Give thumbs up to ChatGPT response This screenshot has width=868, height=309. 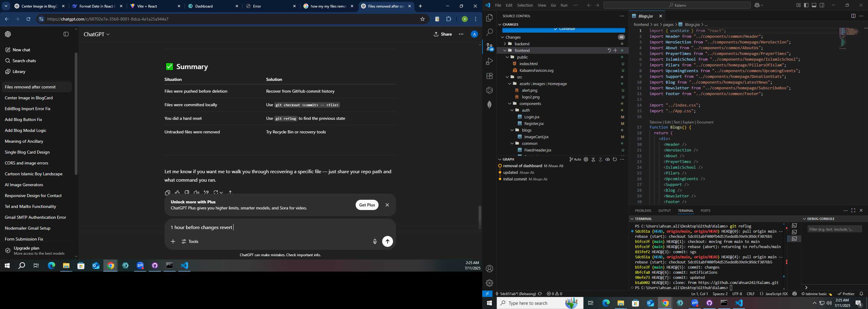click(177, 193)
